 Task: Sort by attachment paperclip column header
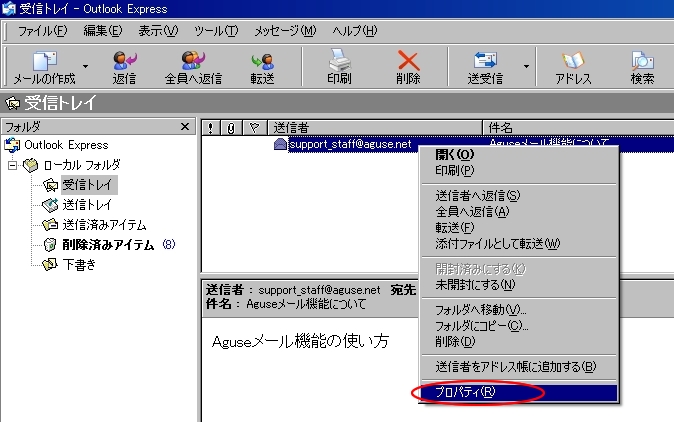click(x=231, y=128)
